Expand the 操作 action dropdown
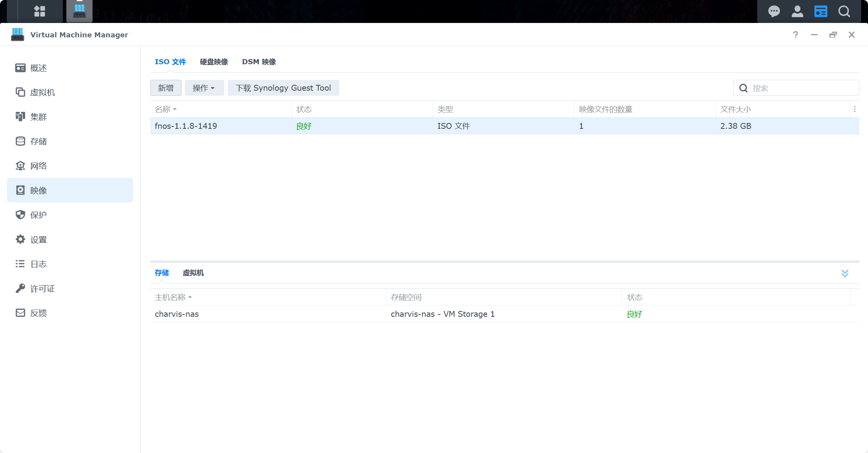The height and width of the screenshot is (453, 868). coord(204,88)
